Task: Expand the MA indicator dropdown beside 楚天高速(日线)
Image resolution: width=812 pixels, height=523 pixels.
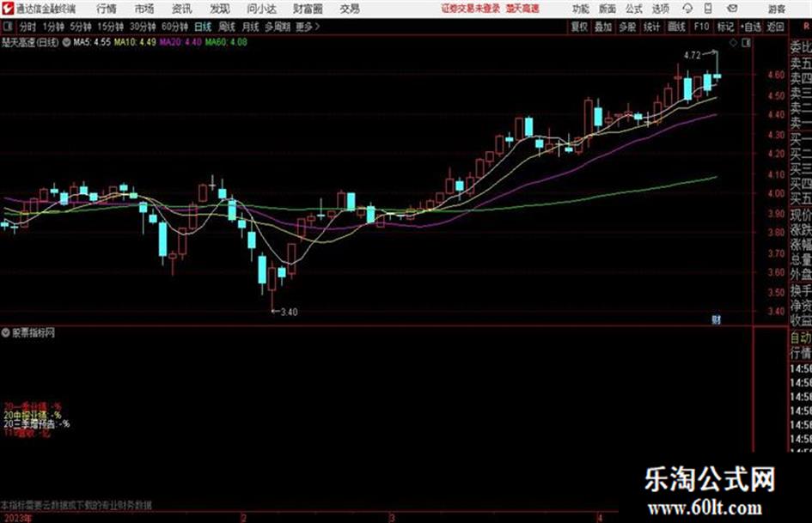Action: [66, 42]
